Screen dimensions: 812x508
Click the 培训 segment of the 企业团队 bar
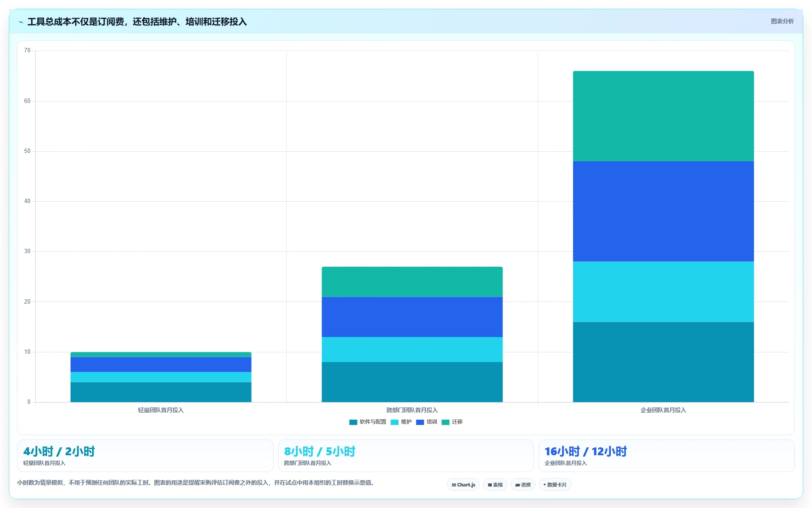(x=663, y=211)
